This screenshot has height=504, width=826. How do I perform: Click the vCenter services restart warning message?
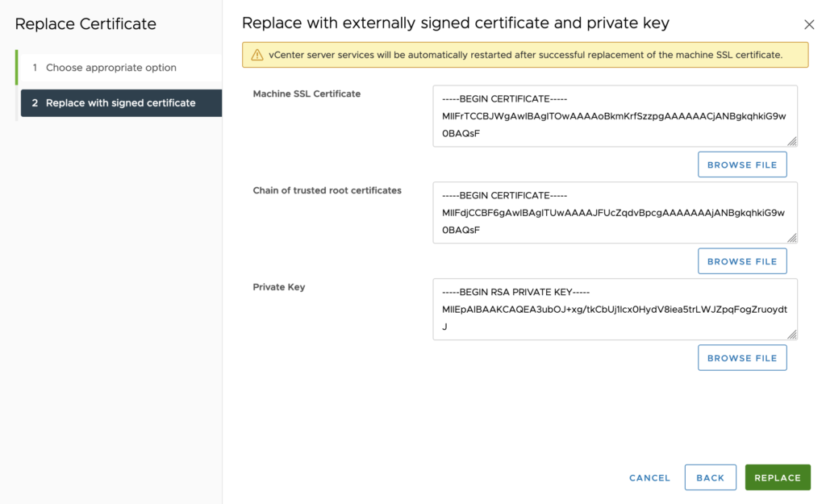click(525, 56)
